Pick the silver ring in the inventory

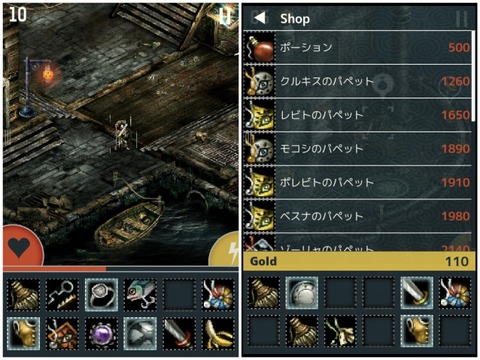101,295
